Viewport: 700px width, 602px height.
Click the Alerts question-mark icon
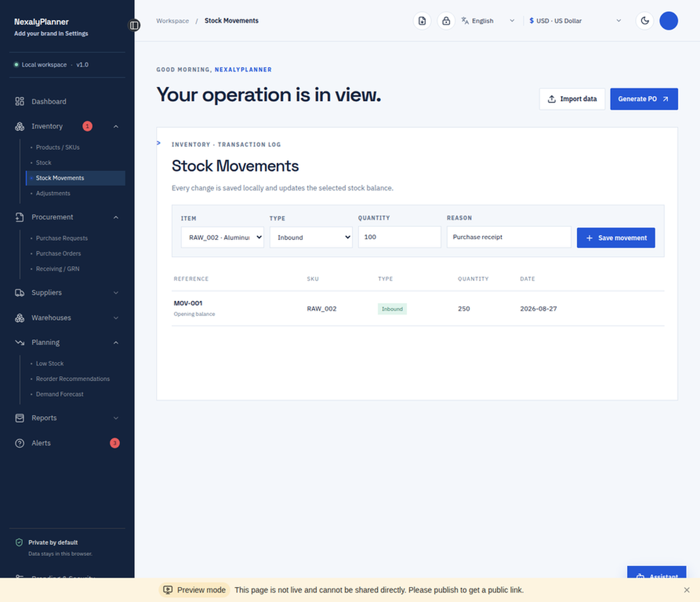pos(20,443)
